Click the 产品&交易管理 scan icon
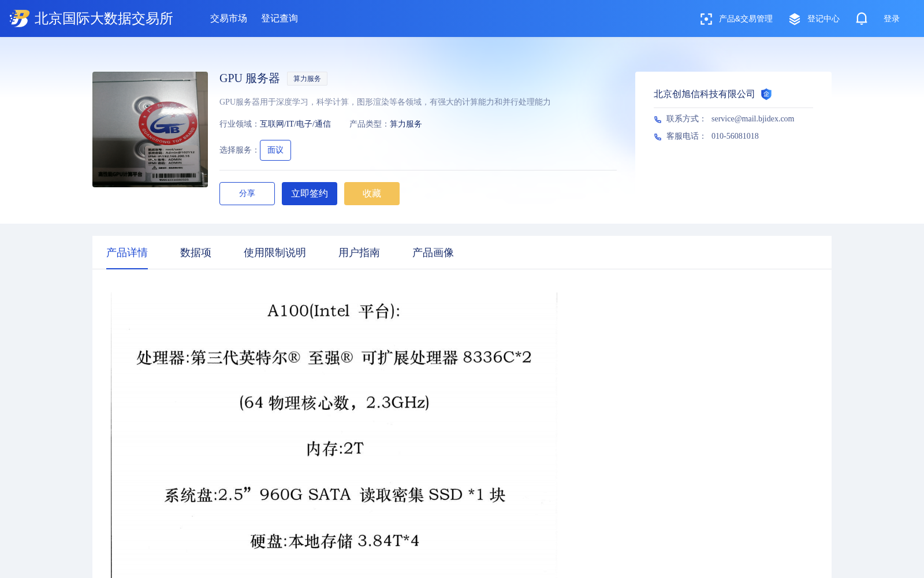The width and height of the screenshot is (924, 578). pos(706,19)
